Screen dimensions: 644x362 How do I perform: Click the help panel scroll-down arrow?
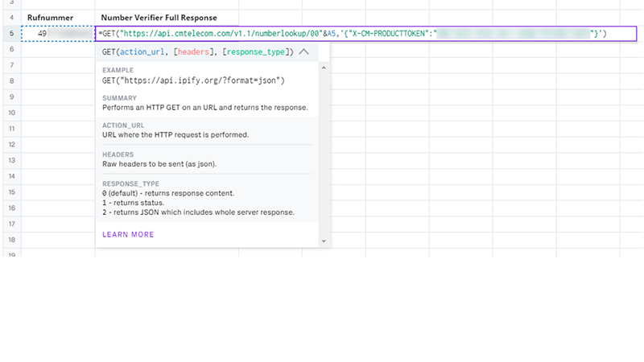coord(324,241)
